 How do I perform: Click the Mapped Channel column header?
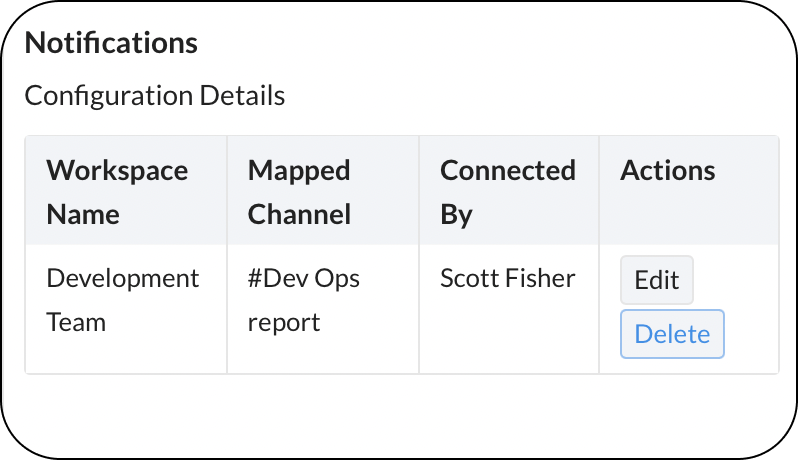click(299, 192)
